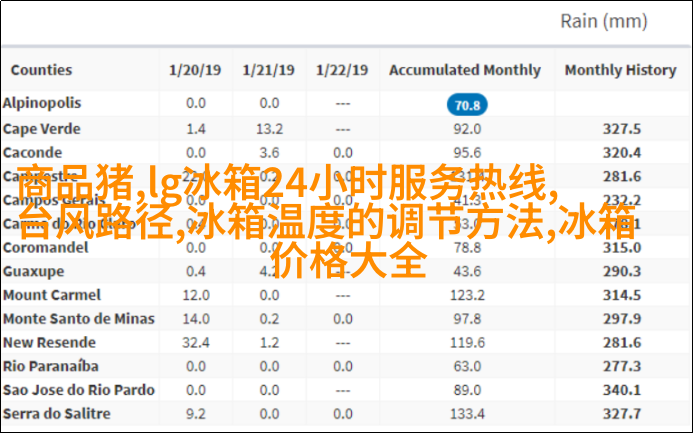The image size is (694, 434).
Task: Select the Rio Paranaíba county name
Action: pyautogui.click(x=50, y=366)
